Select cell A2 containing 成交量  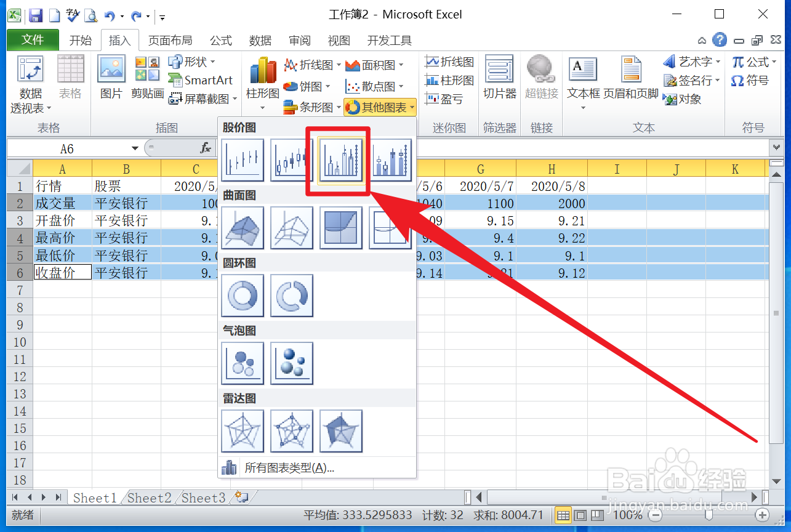coord(62,203)
